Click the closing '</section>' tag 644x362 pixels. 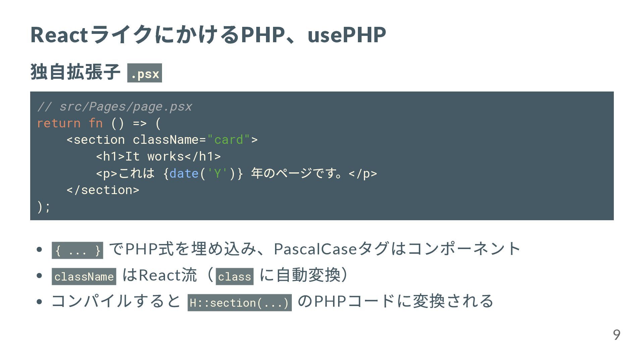[103, 190]
